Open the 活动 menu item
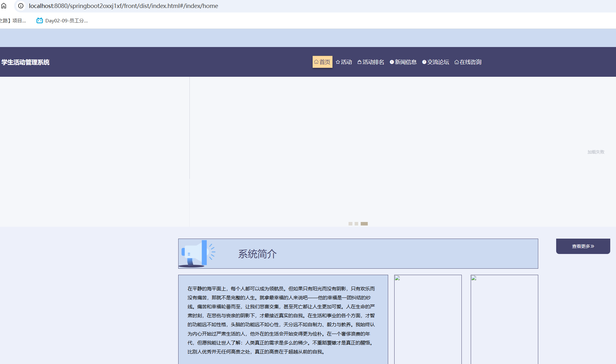 346,62
